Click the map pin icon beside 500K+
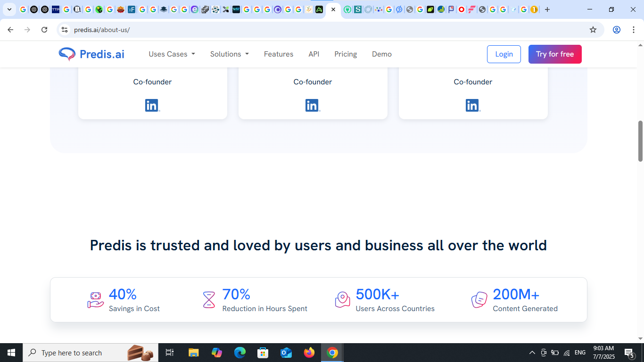 pos(343,300)
